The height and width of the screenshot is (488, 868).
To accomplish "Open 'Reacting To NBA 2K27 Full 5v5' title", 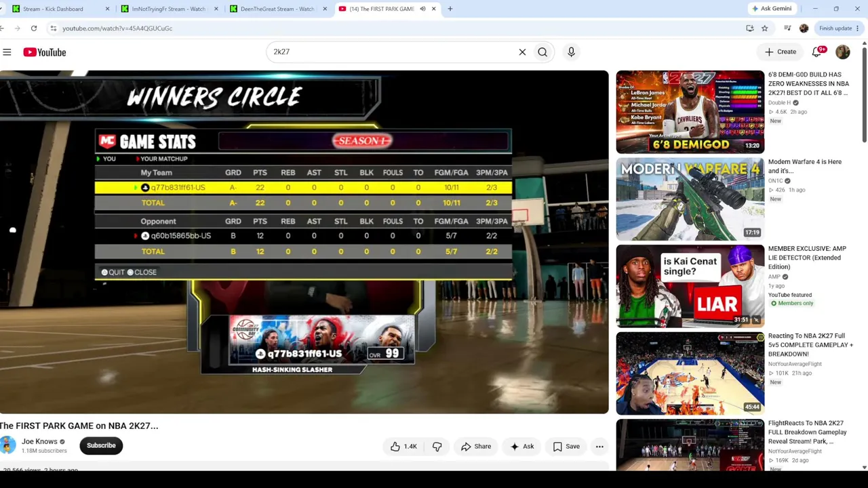I will tap(810, 345).
